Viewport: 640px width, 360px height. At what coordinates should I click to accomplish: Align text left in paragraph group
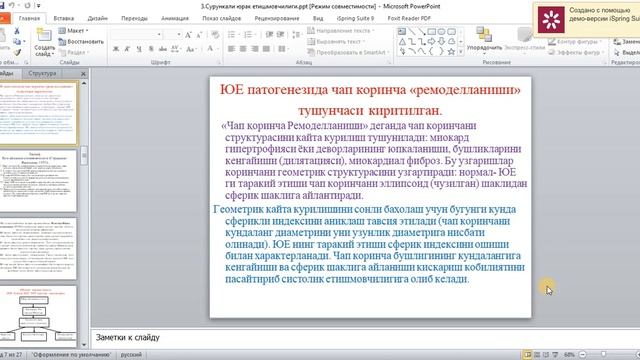(x=231, y=49)
